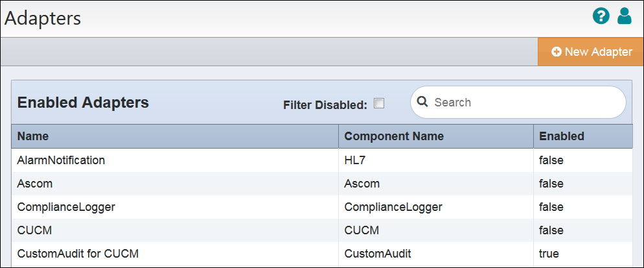Click the magnifier icon in search box

point(422,102)
